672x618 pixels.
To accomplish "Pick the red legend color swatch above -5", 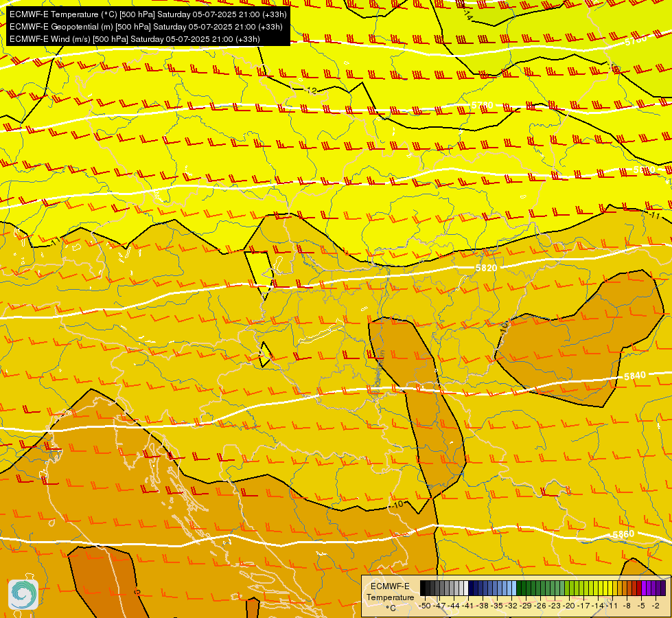I will coord(639,588).
